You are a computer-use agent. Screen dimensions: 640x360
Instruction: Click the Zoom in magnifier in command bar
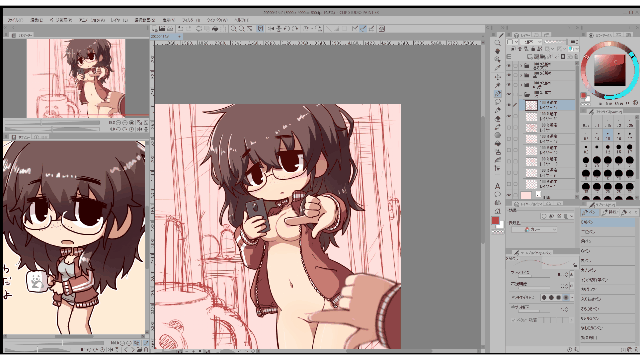(x=233, y=29)
